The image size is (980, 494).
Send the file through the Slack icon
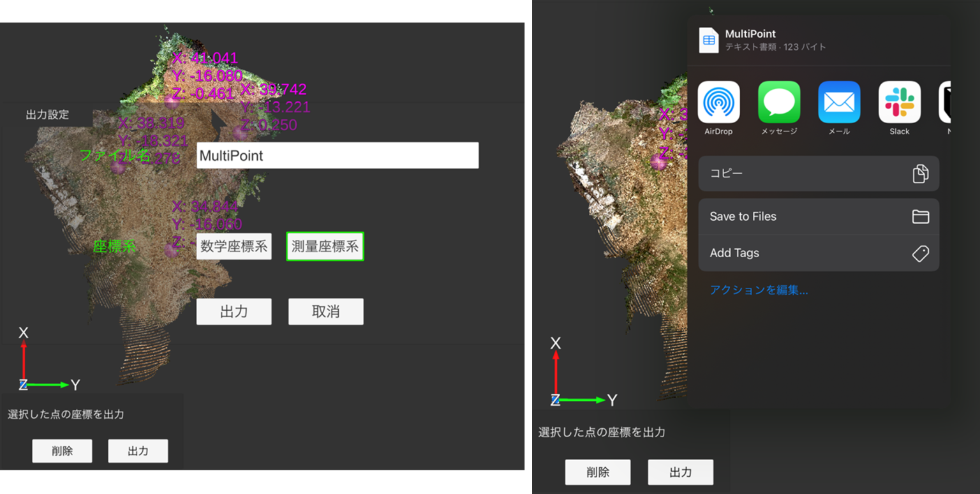899,102
